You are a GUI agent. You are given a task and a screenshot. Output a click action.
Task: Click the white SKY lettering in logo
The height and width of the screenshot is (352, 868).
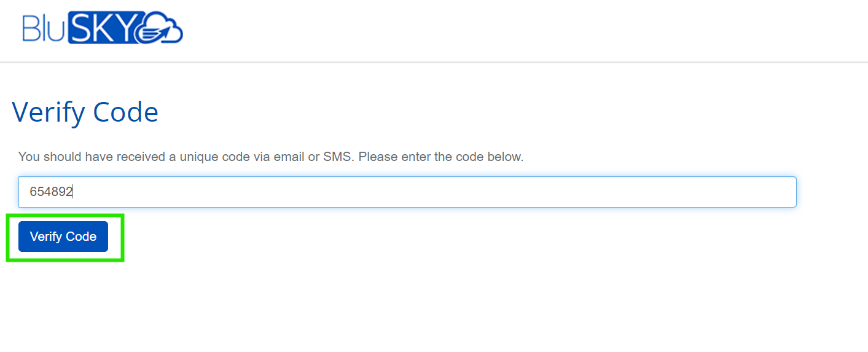pyautogui.click(x=104, y=28)
